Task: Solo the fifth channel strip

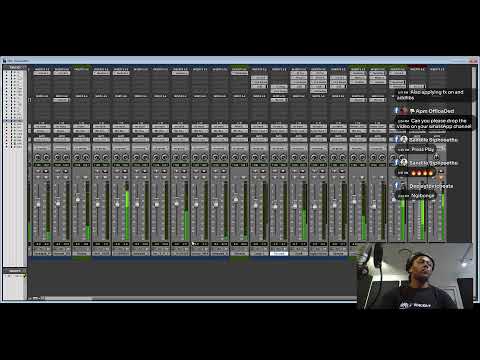Action: pos(117,177)
